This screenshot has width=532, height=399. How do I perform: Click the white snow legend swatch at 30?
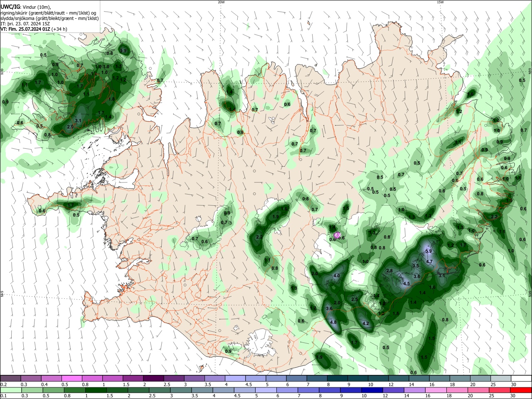click(x=521, y=378)
